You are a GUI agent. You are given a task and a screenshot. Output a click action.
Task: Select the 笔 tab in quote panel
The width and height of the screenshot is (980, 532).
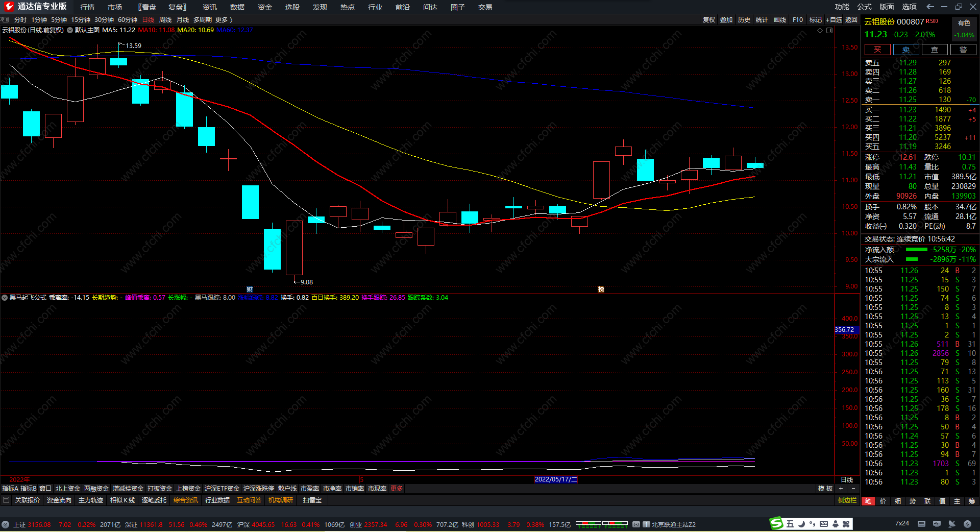click(x=868, y=501)
